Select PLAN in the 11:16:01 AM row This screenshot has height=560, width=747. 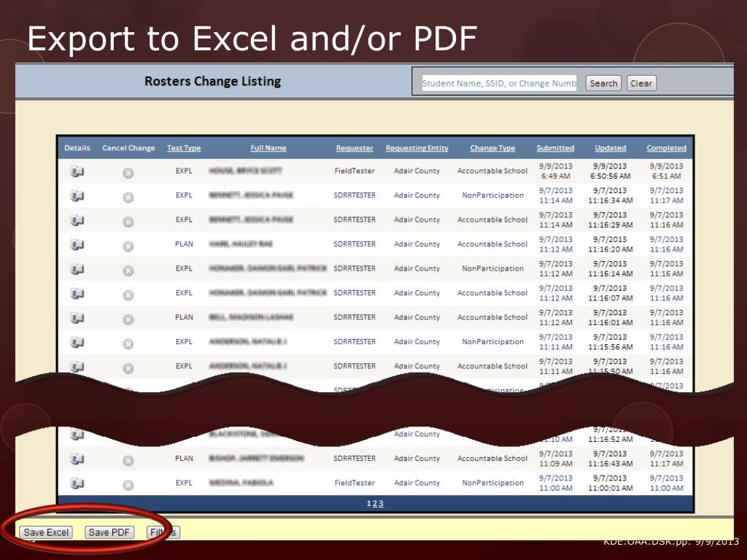point(184,317)
